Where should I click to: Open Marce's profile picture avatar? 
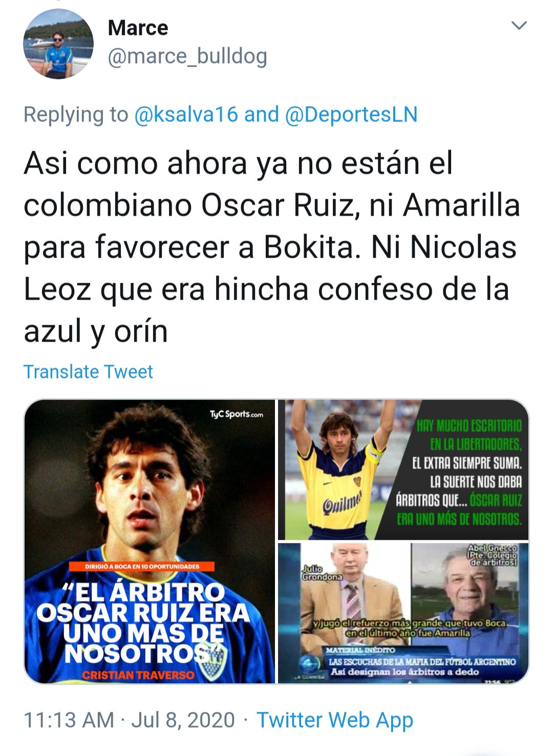point(58,44)
